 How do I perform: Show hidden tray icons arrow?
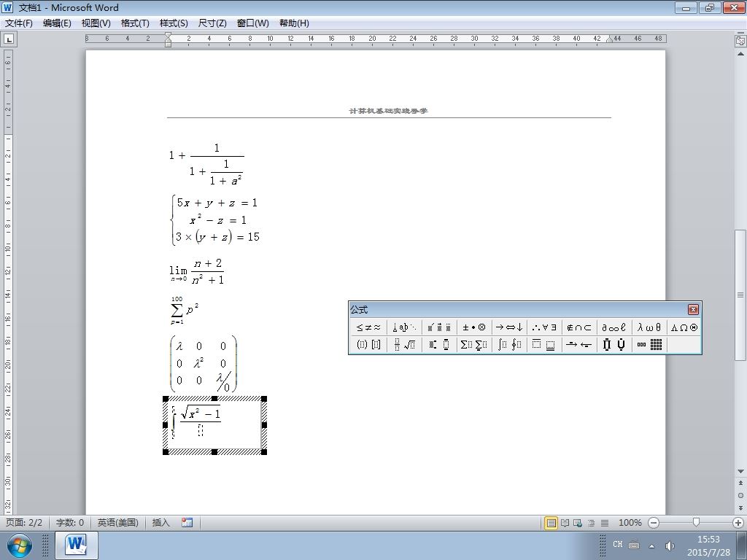tap(651, 545)
